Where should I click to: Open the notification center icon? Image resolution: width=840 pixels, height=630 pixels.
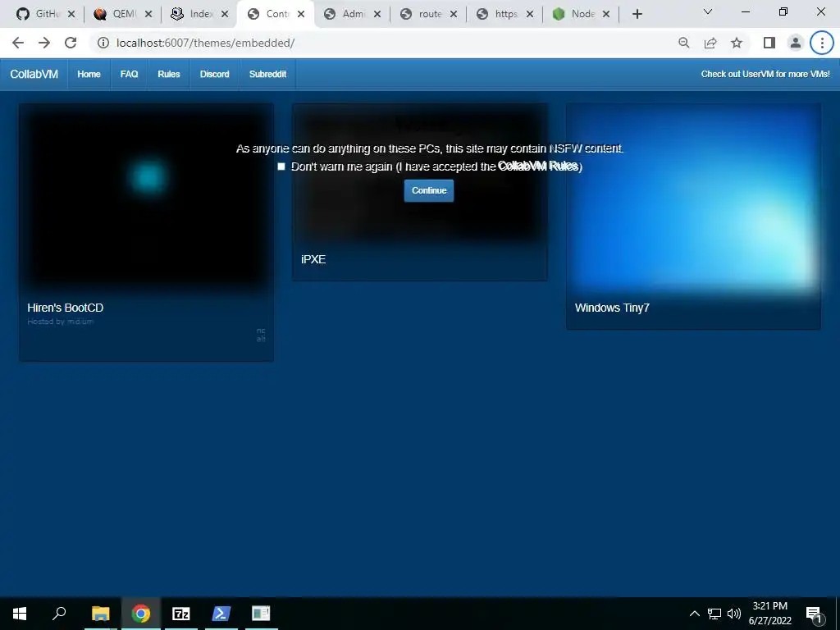(x=814, y=614)
